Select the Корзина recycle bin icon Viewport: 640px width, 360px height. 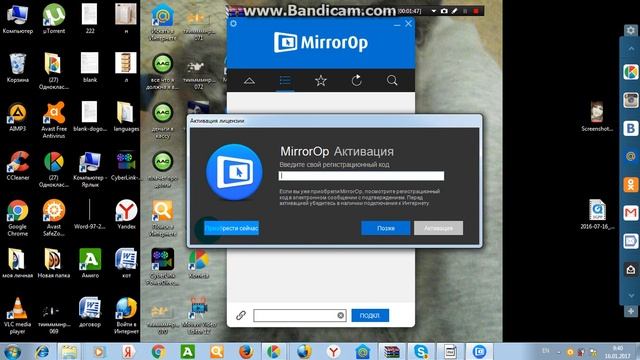tap(18, 68)
